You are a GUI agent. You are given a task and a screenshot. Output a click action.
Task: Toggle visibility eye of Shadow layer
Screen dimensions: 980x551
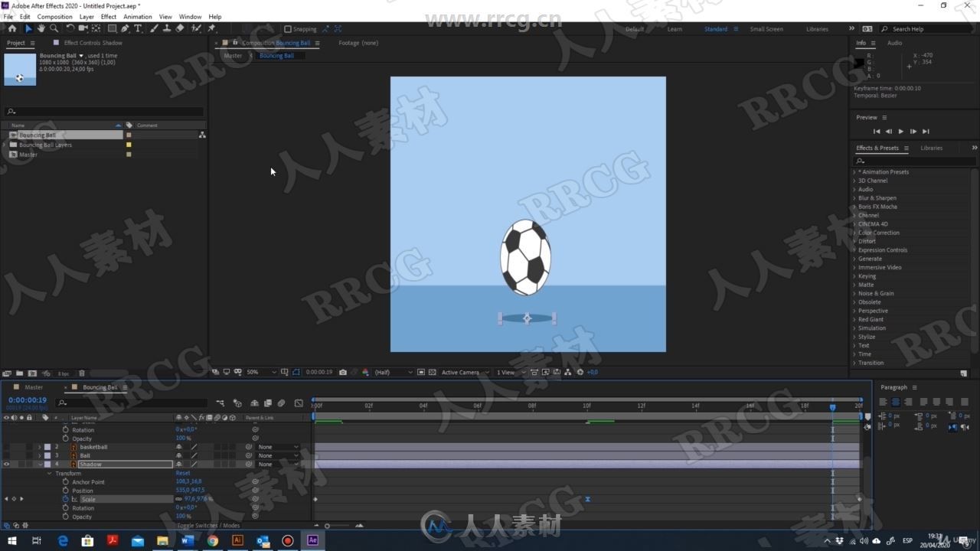(6, 465)
